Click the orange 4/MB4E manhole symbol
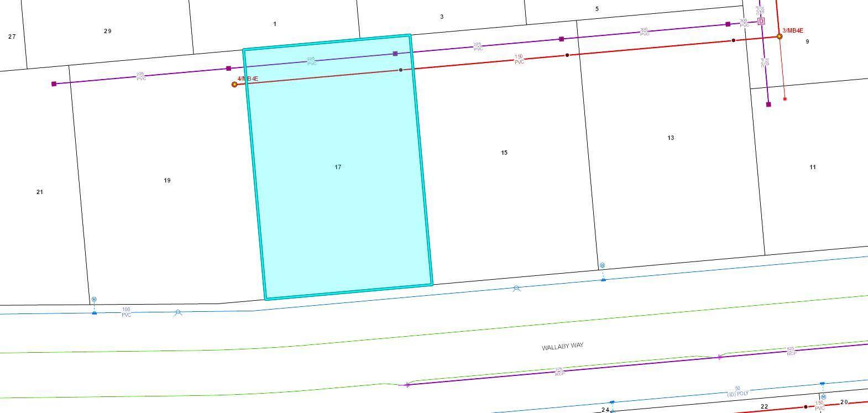This screenshot has width=868, height=413. [234, 85]
